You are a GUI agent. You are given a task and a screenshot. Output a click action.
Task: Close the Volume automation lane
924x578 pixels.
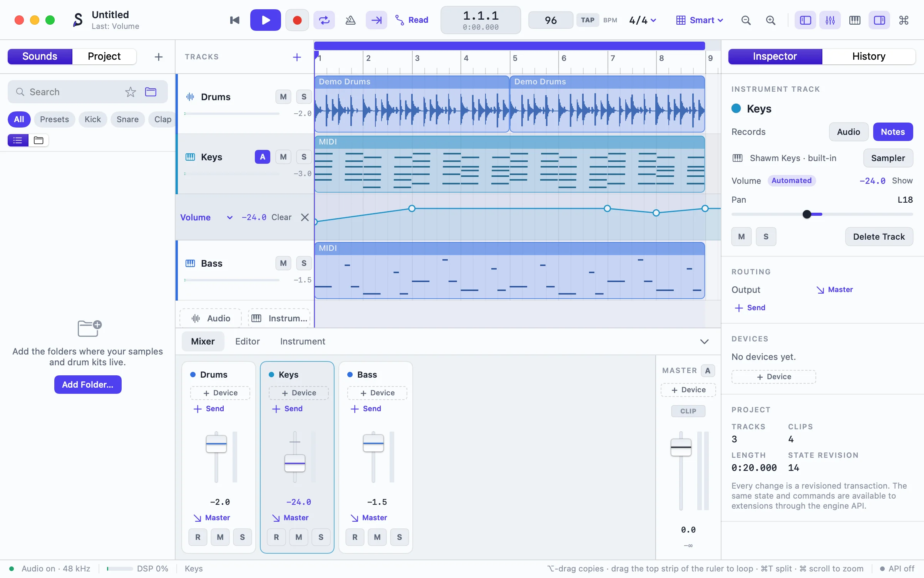click(x=305, y=217)
